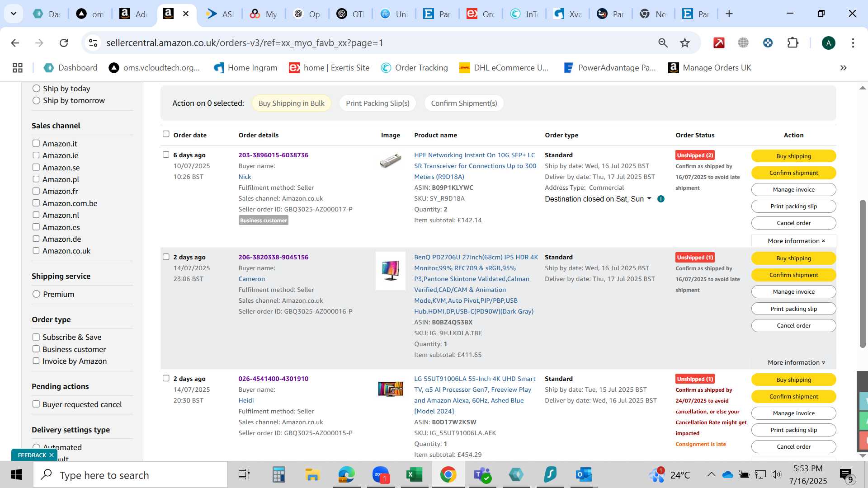Open Microsoft Edge from the taskbar
868x488 pixels.
click(346, 475)
